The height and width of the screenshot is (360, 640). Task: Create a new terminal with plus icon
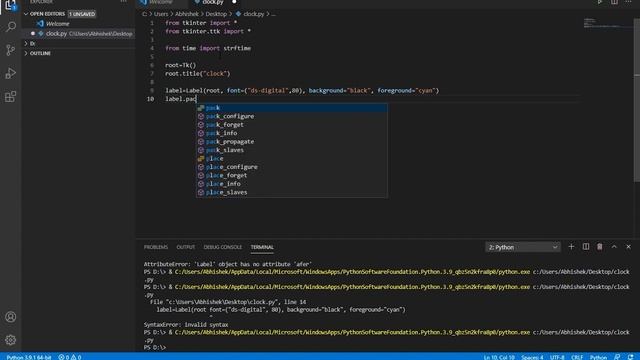click(x=571, y=247)
